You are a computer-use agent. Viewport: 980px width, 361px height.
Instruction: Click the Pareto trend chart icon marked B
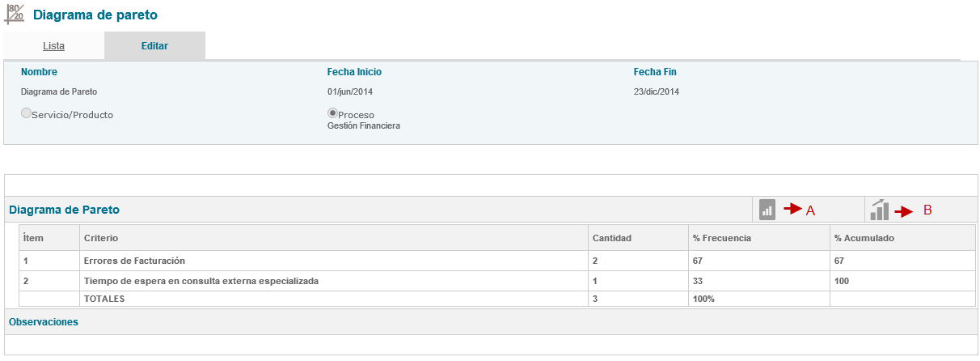(879, 210)
